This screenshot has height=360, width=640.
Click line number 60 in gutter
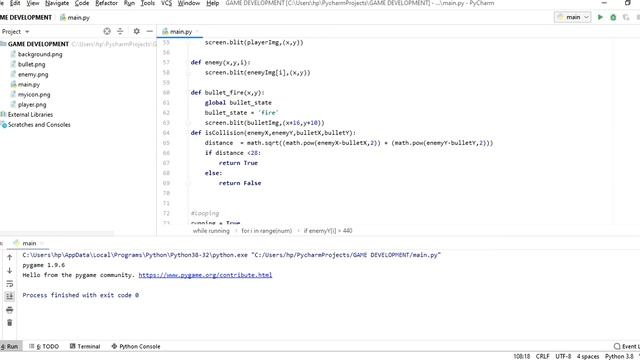point(166,93)
